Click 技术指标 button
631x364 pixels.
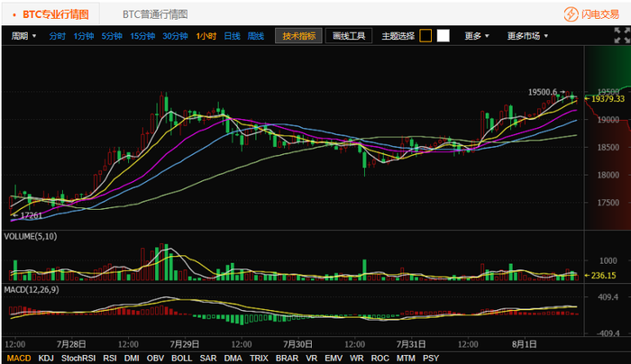298,36
